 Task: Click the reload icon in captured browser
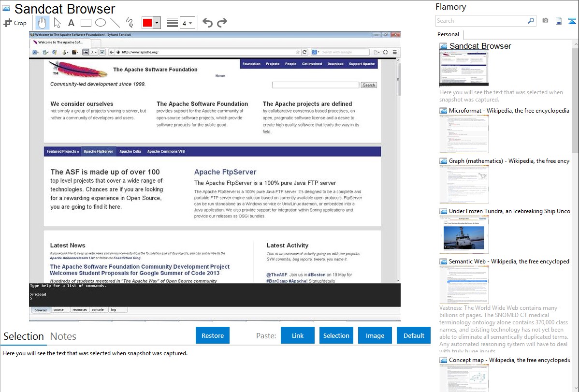(x=304, y=52)
